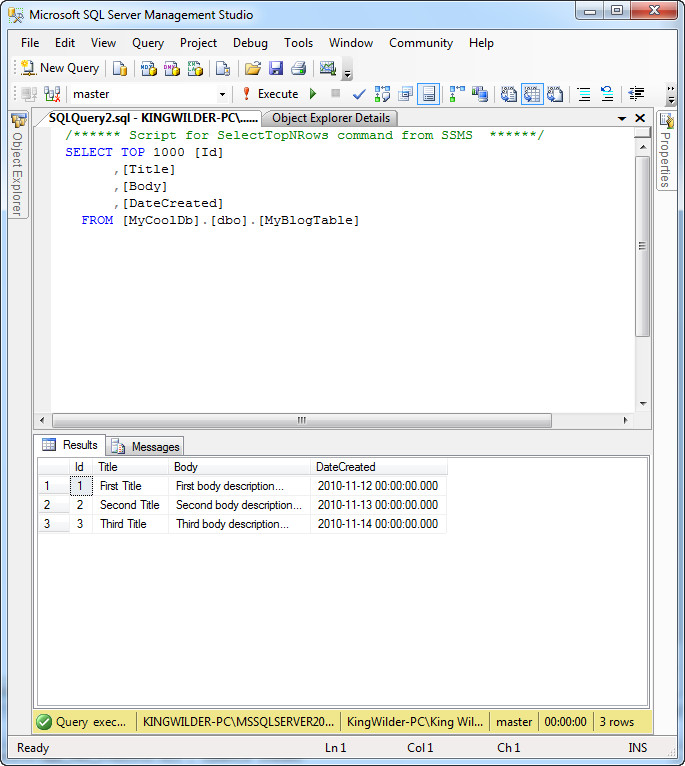
Task: Open the Help menu
Action: pos(481,43)
